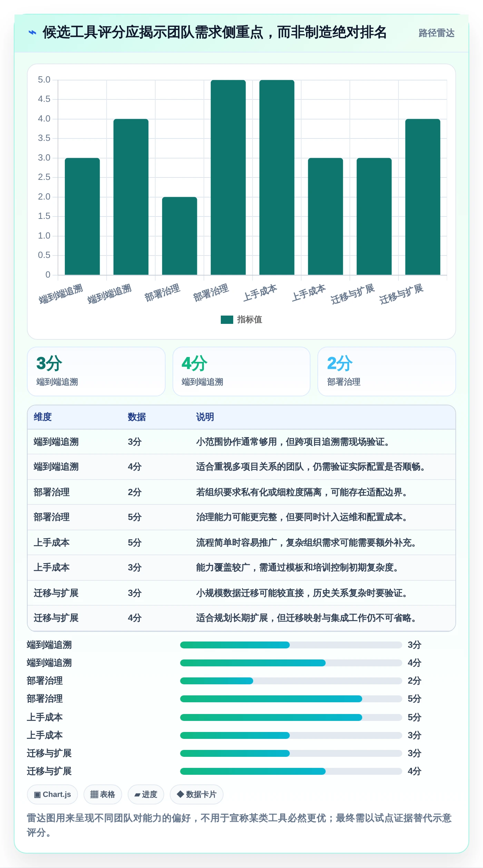Click the blue lightning icon beside the title
The width and height of the screenshot is (483, 868).
[32, 32]
